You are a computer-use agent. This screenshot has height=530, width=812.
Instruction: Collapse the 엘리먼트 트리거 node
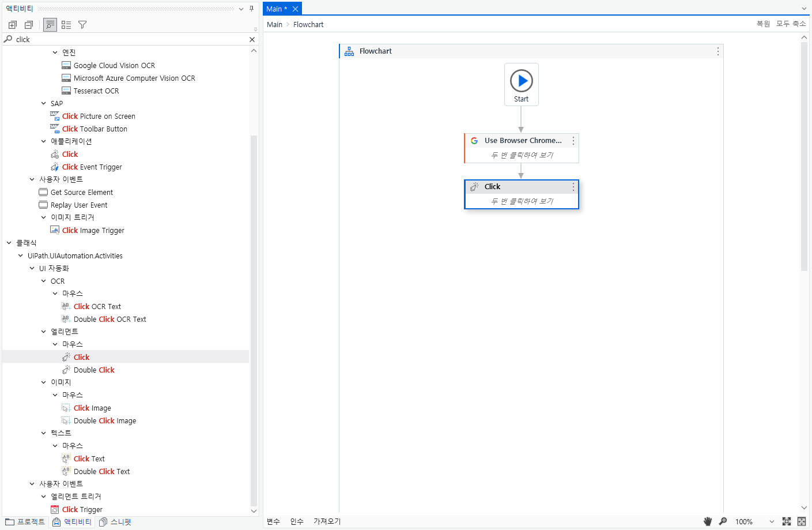click(44, 497)
